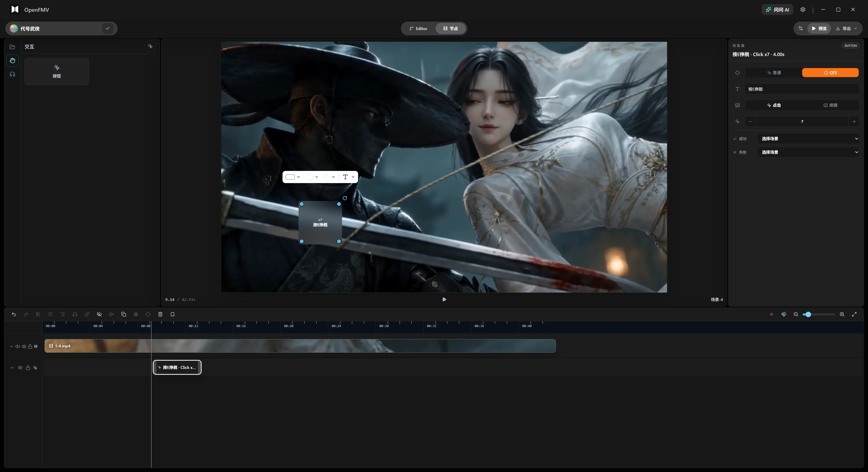Click the crossed-out eye hide icon

(99, 314)
